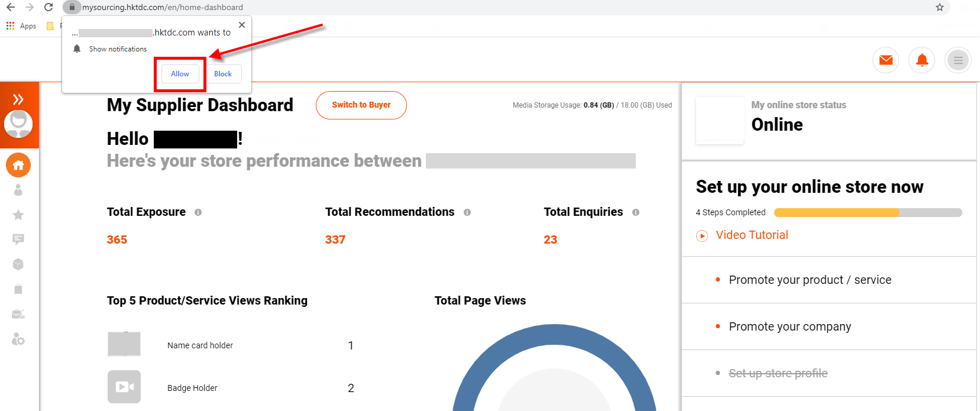Click the browser address bar URL
This screenshot has height=411, width=980.
tap(163, 7)
